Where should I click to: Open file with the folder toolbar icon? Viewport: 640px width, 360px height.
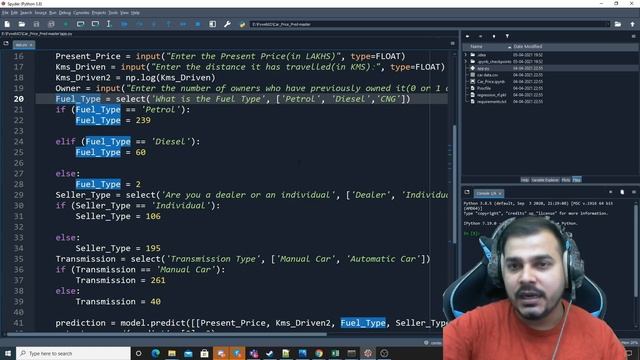coord(22,24)
